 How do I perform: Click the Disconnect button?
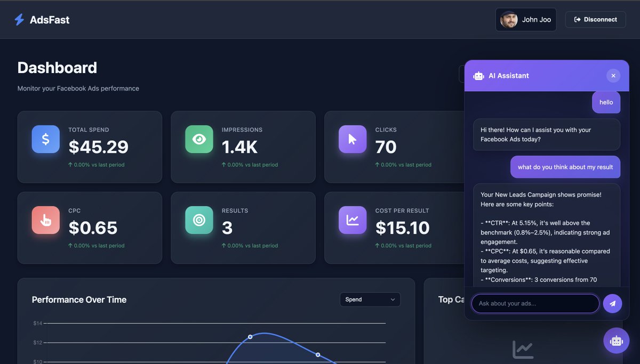coord(595,20)
